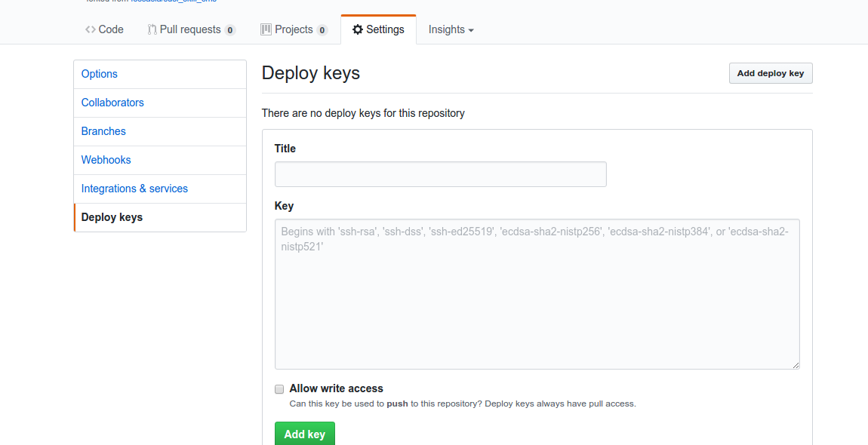This screenshot has height=445, width=868.
Task: Click the Projects count badge
Action: (x=322, y=30)
